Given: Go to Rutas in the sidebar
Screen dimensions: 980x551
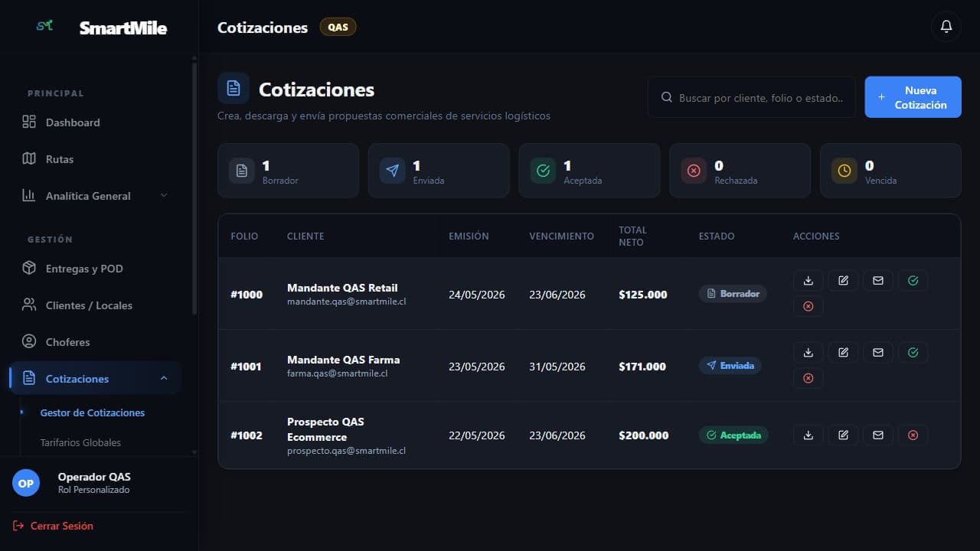Looking at the screenshot, I should (x=95, y=159).
